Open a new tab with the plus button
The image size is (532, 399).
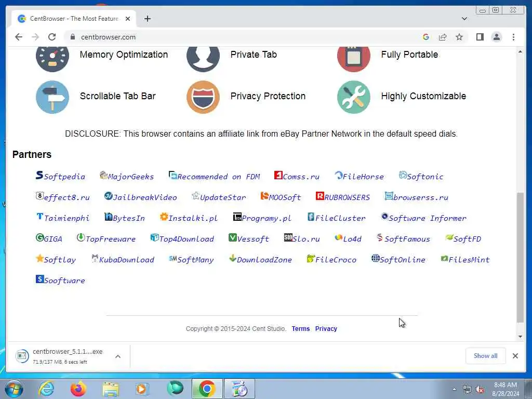click(147, 19)
